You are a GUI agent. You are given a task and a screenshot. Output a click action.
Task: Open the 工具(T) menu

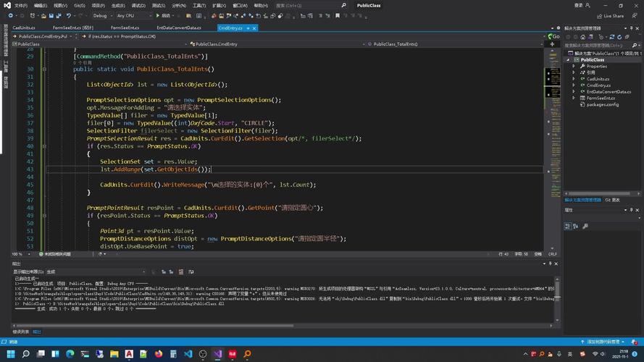tap(199, 5)
